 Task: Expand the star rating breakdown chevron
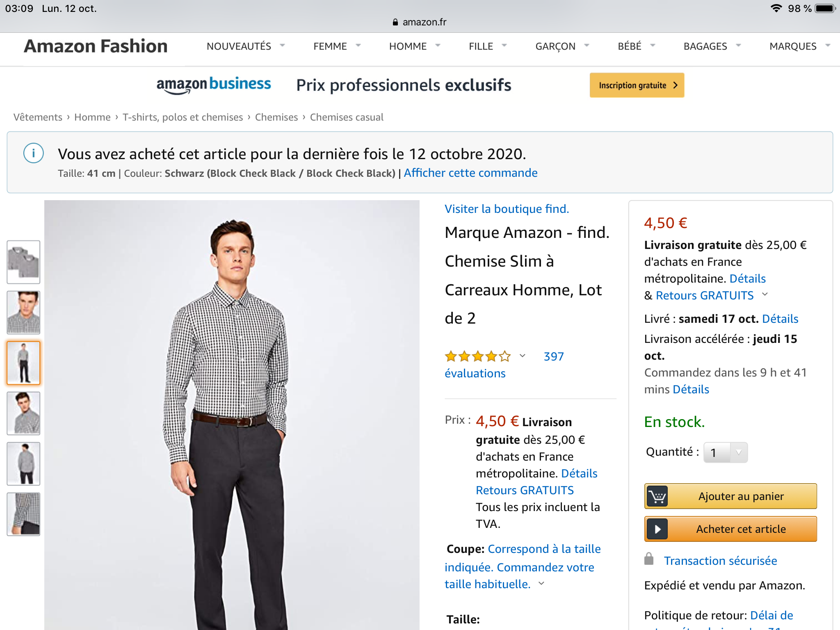coord(523,356)
